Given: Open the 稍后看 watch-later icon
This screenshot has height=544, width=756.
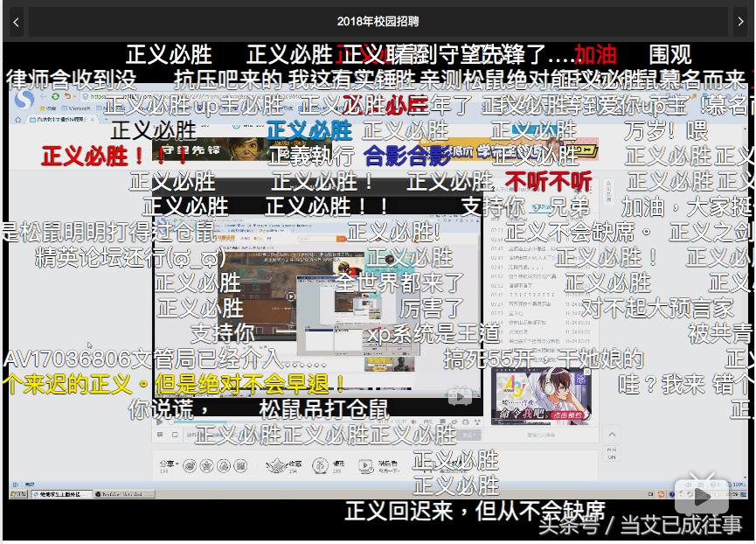Looking at the screenshot, I should point(364,465).
